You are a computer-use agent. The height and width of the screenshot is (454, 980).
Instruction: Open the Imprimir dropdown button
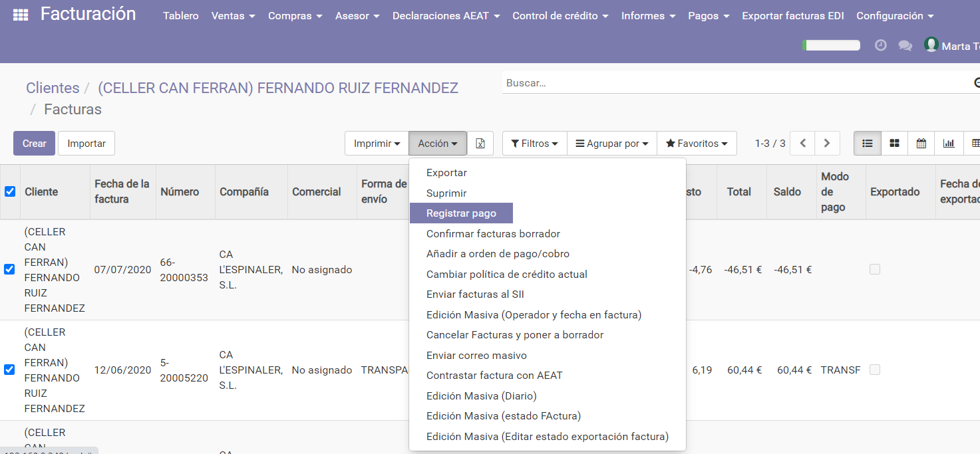click(377, 144)
